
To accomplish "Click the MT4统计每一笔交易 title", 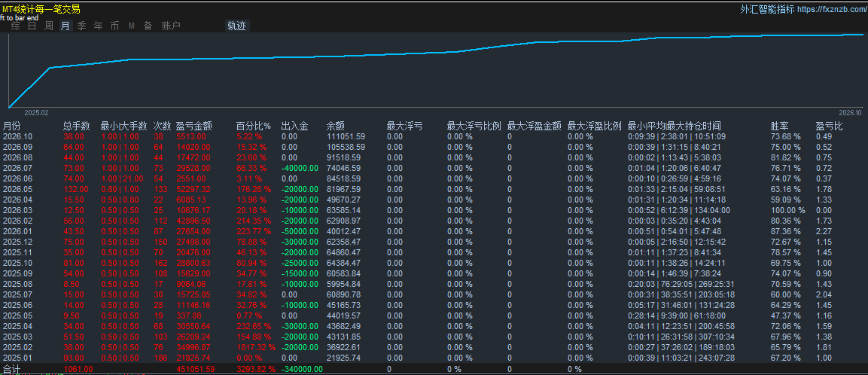I will [x=41, y=9].
